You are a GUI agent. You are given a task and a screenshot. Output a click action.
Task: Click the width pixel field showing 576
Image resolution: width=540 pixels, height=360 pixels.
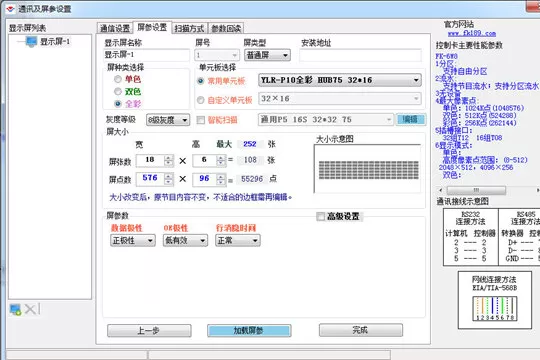point(150,178)
